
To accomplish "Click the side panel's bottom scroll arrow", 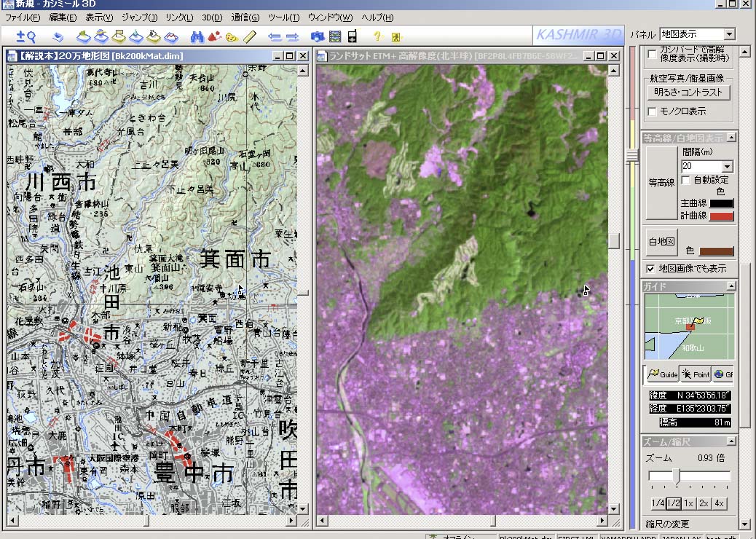I will (x=745, y=524).
